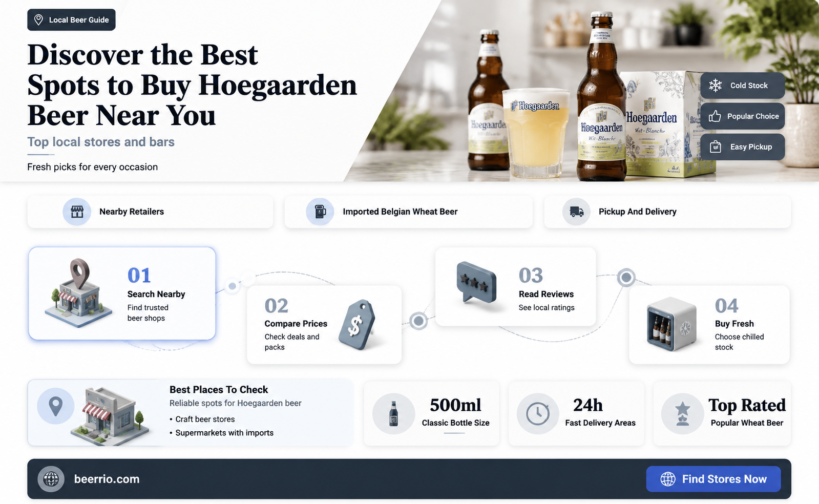Click 'Fresh picks for every occasion' text
Screen dimensions: 819x504
(x=92, y=167)
